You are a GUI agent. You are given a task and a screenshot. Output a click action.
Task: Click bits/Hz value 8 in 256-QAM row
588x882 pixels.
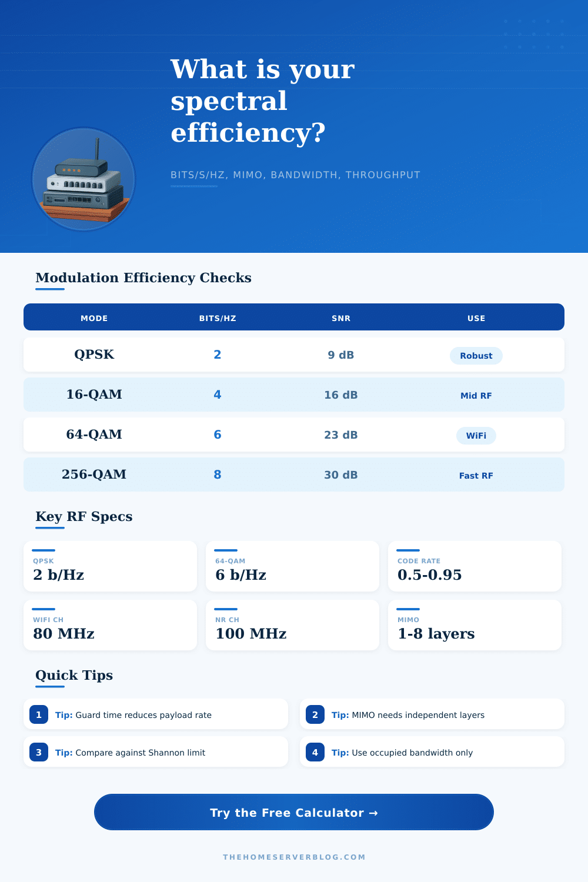218,475
